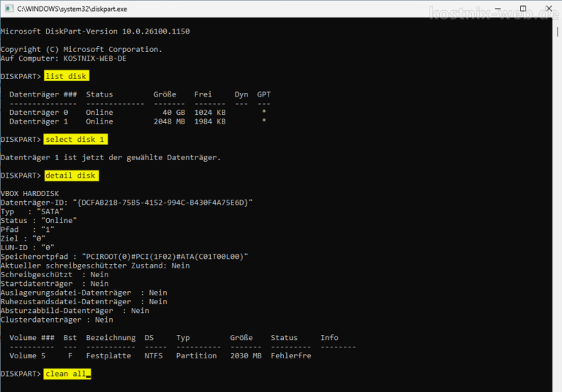Click the Volume 5 Festplatte row
The width and height of the screenshot is (562, 392).
(x=160, y=356)
